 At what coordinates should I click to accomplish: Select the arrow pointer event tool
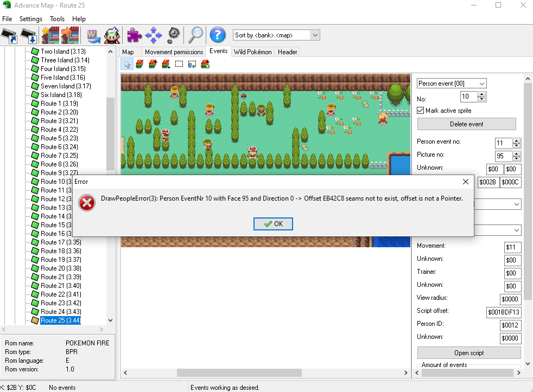coord(128,64)
